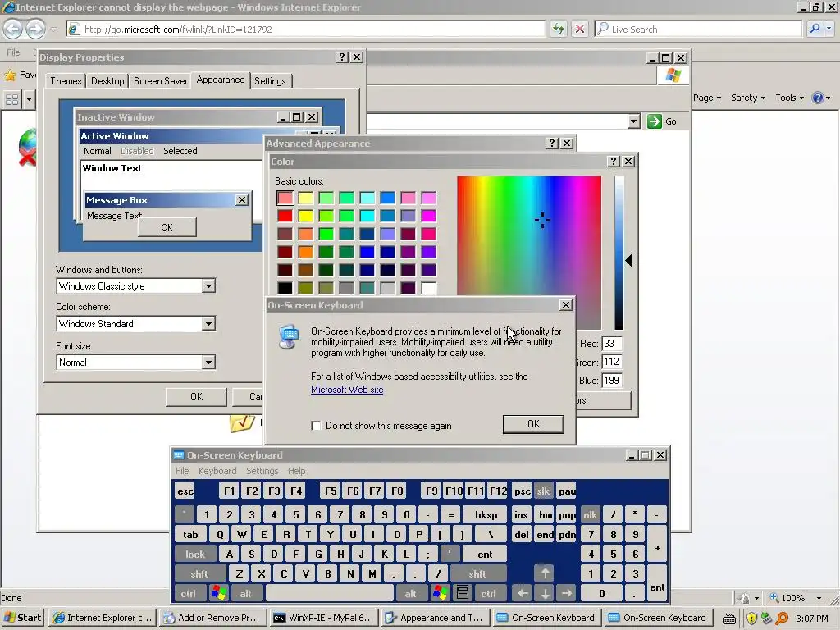The width and height of the screenshot is (840, 630).
Task: Click OK in the On-Screen Keyboard message
Action: (x=533, y=424)
